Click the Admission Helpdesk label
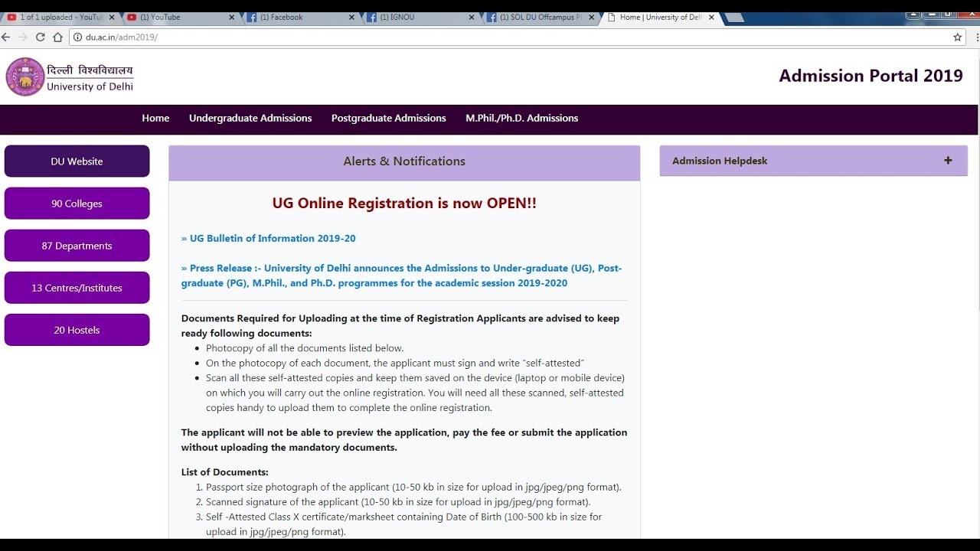Image resolution: width=980 pixels, height=551 pixels. 720,161
